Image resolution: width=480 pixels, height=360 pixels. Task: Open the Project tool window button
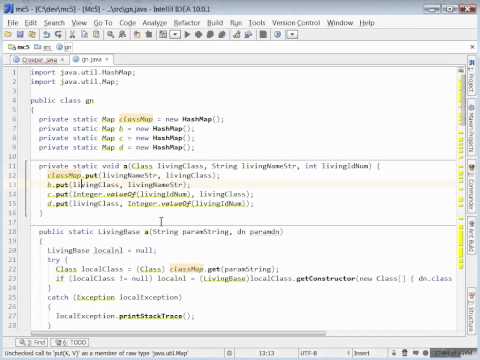(x=471, y=76)
